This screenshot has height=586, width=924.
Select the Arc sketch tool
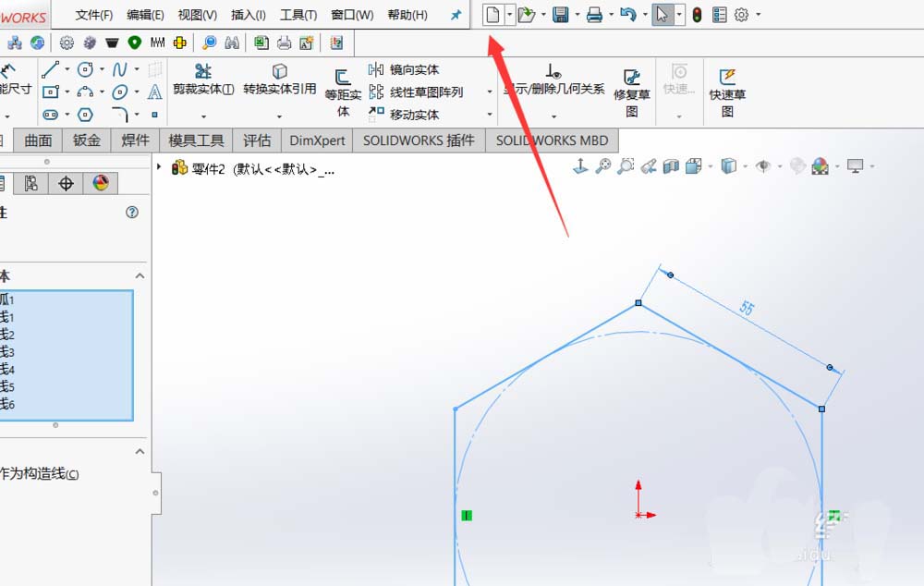click(85, 92)
